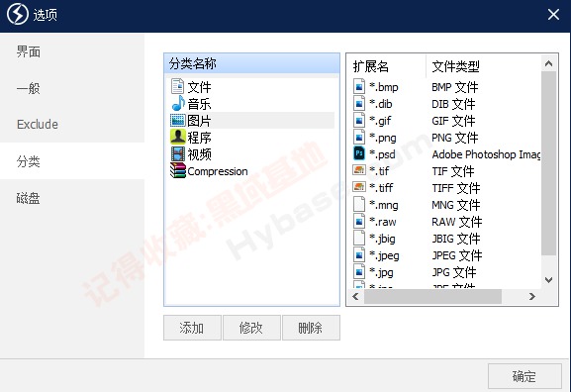Open the 一般 settings tab
Image resolution: width=571 pixels, height=392 pixels.
72,88
